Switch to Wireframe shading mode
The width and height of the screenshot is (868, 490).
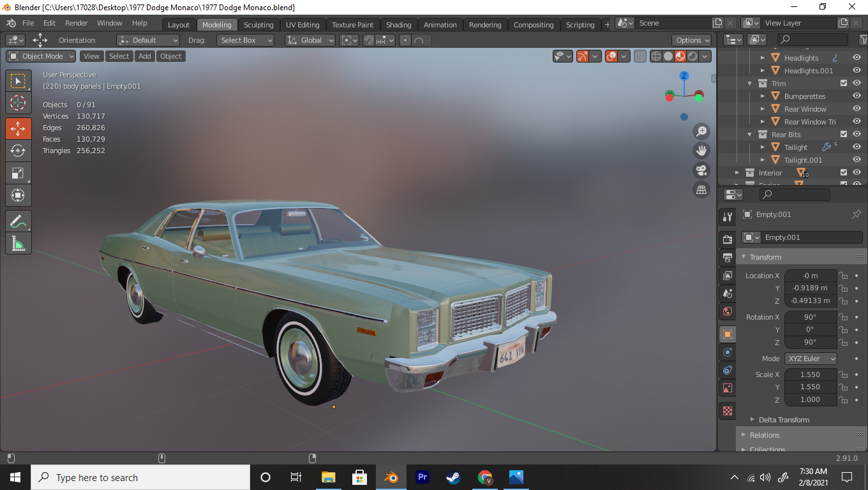coord(656,56)
